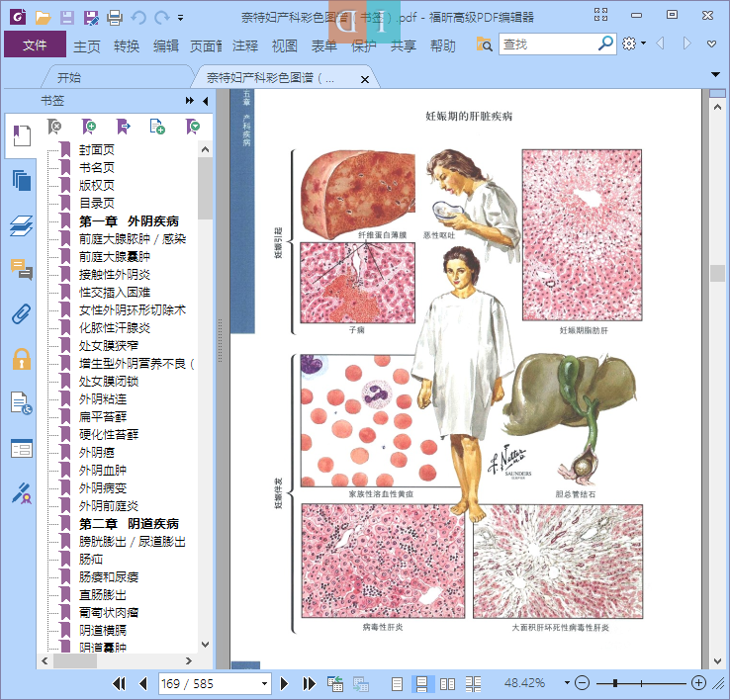Open the tab list dropdown arrow
The height and width of the screenshot is (700, 730).
pyautogui.click(x=715, y=74)
